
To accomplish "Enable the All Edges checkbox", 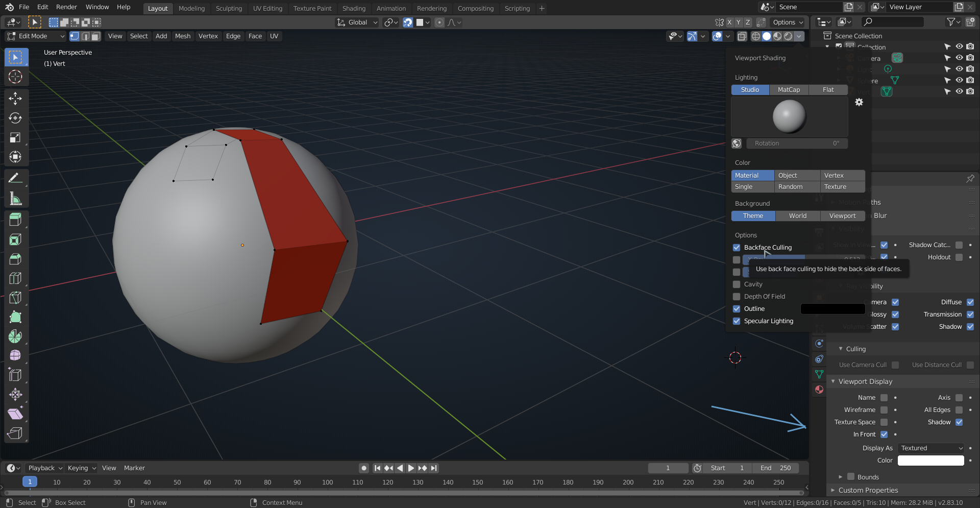I will tap(959, 410).
